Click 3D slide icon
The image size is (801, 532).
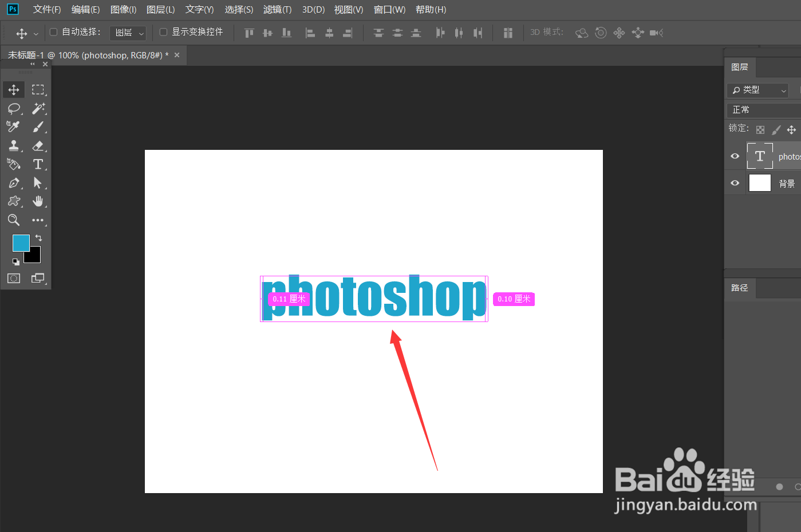638,33
